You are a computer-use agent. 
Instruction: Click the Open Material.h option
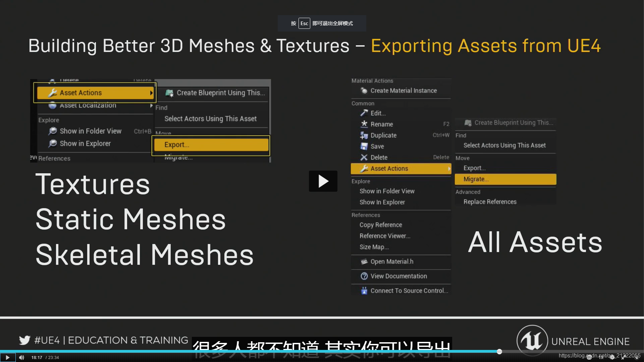click(x=391, y=261)
